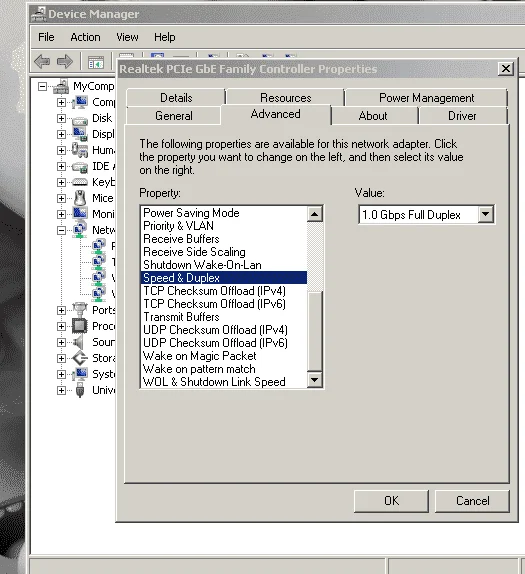Click the Mice category icon

tap(80, 198)
